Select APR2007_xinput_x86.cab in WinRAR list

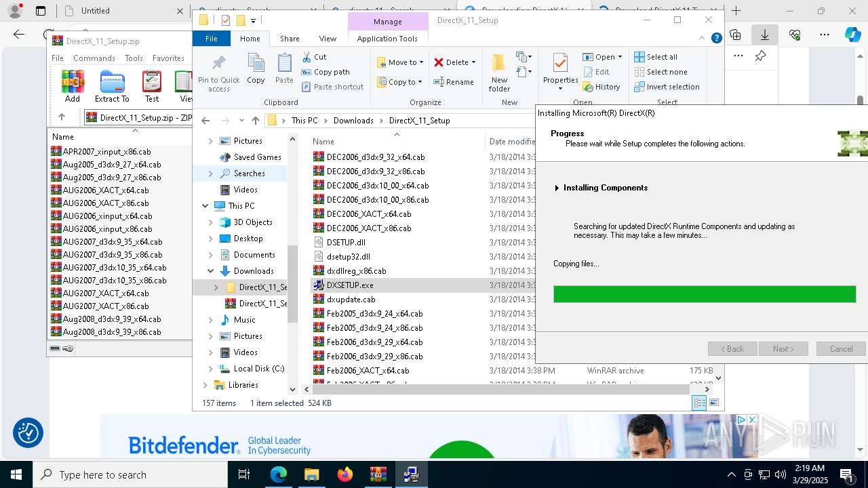coord(106,152)
